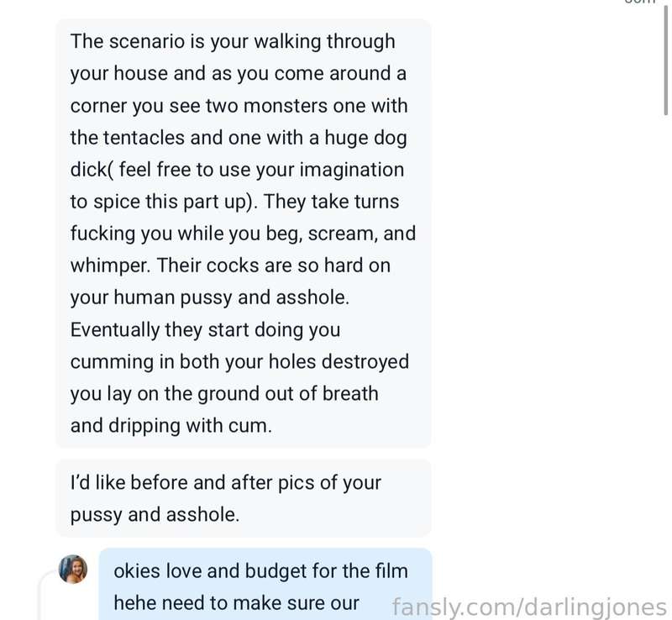Select the blue 'okies love and budget' reply
The height and width of the screenshot is (620, 672).
[265, 584]
